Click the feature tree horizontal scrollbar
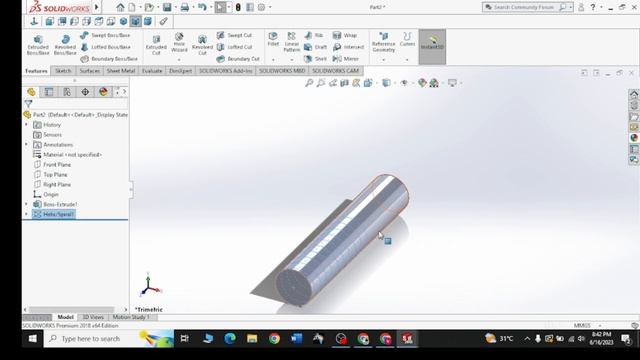 click(x=71, y=309)
